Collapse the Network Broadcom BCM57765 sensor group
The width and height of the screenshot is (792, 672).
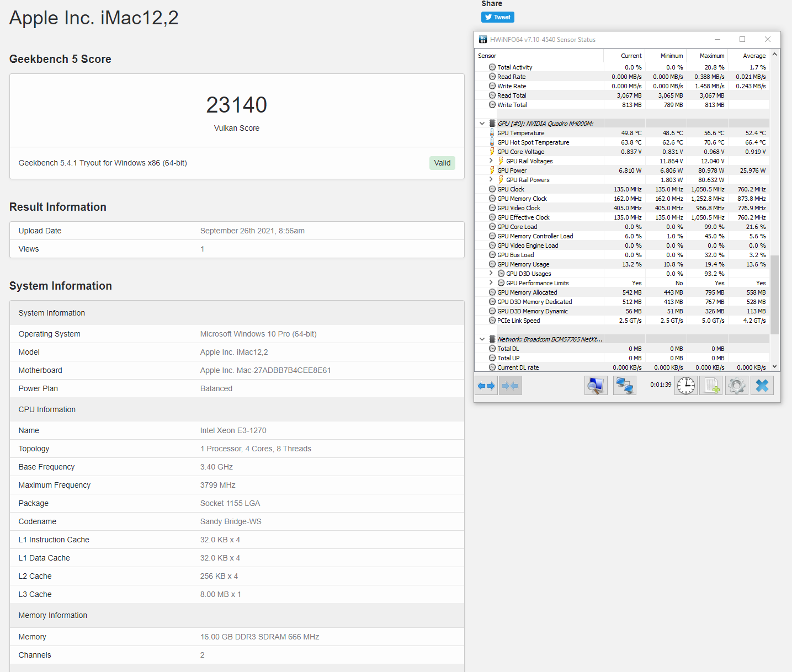(x=482, y=339)
